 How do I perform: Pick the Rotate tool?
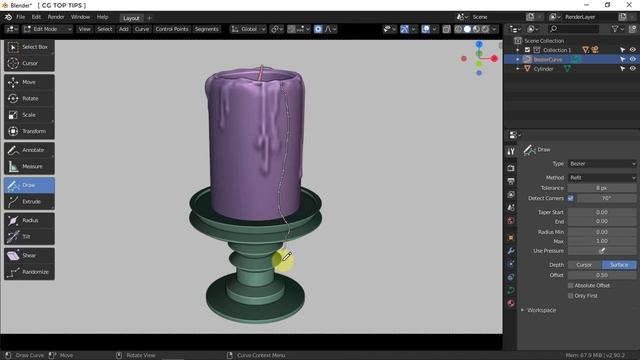pos(29,99)
